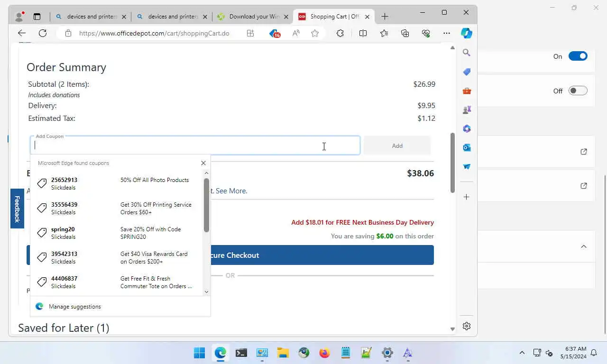This screenshot has width=607, height=364.
Task: Apply coupon 25652913 for photo products
Action: point(117,183)
